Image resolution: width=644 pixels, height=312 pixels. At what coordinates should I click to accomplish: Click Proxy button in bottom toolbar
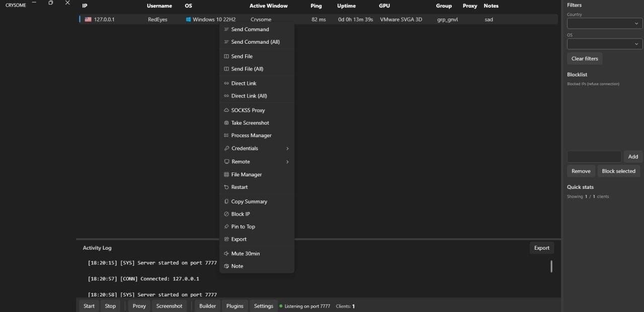click(139, 306)
